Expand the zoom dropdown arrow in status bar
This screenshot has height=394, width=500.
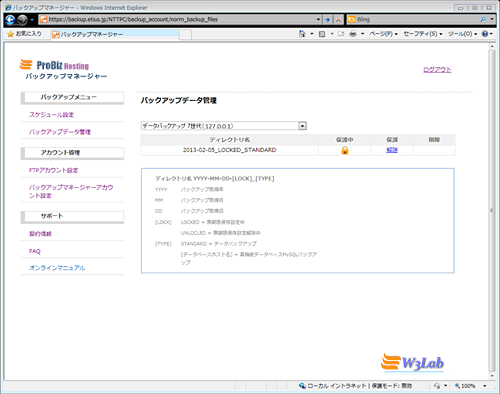pyautogui.click(x=485, y=386)
